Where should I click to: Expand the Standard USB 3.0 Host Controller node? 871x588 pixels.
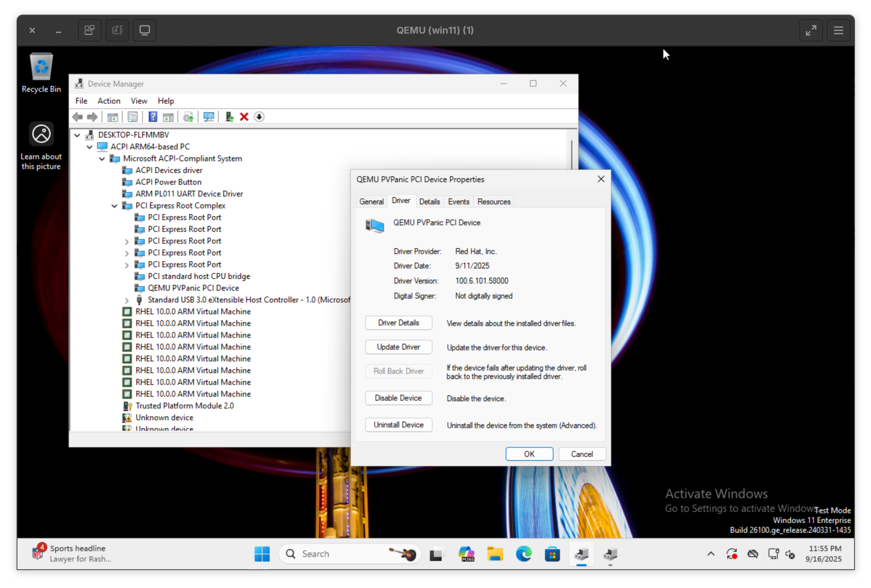127,300
